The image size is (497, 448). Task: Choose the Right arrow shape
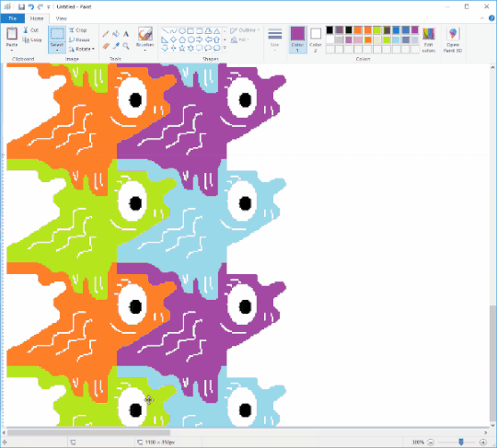(x=200, y=40)
